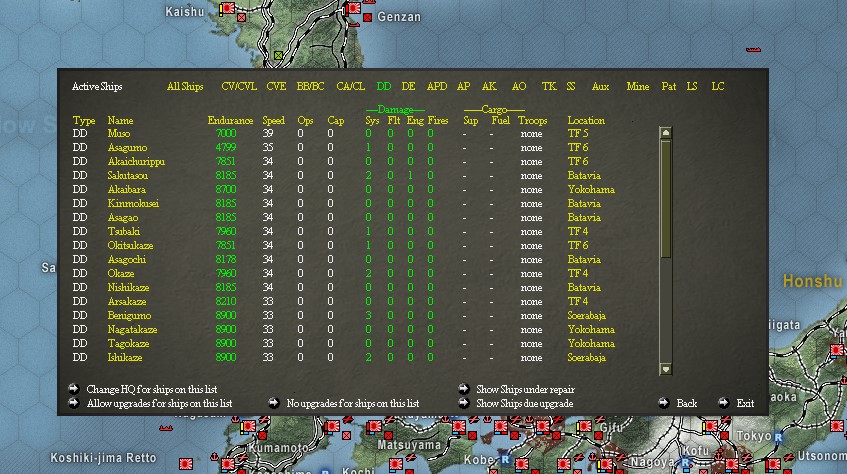Click Change HQ for ships on this list

click(152, 389)
